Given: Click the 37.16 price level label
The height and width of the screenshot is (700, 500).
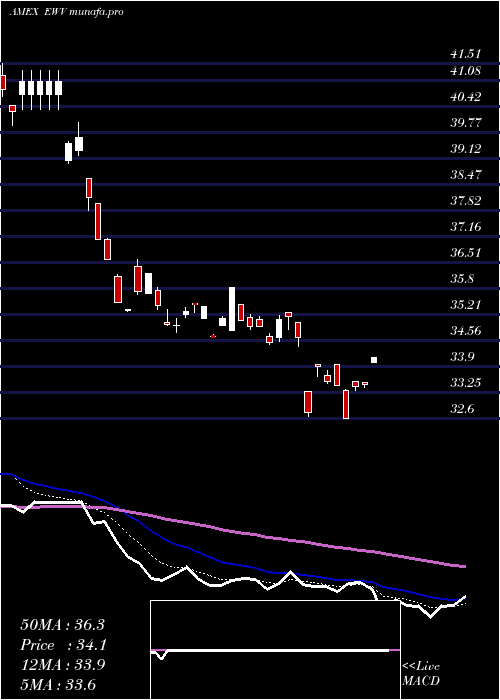Looking at the screenshot, I should coord(466,226).
